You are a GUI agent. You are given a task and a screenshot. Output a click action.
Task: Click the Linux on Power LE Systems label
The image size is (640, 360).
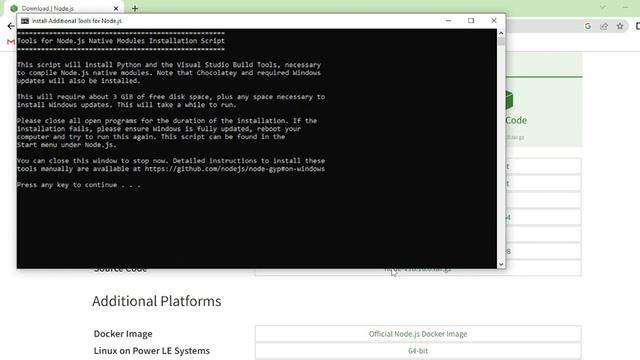(x=151, y=351)
